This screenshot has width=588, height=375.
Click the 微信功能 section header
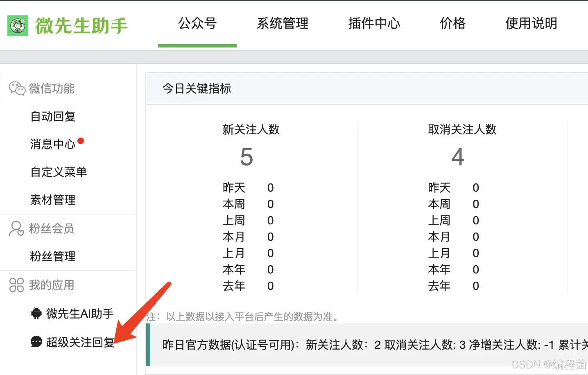point(52,88)
